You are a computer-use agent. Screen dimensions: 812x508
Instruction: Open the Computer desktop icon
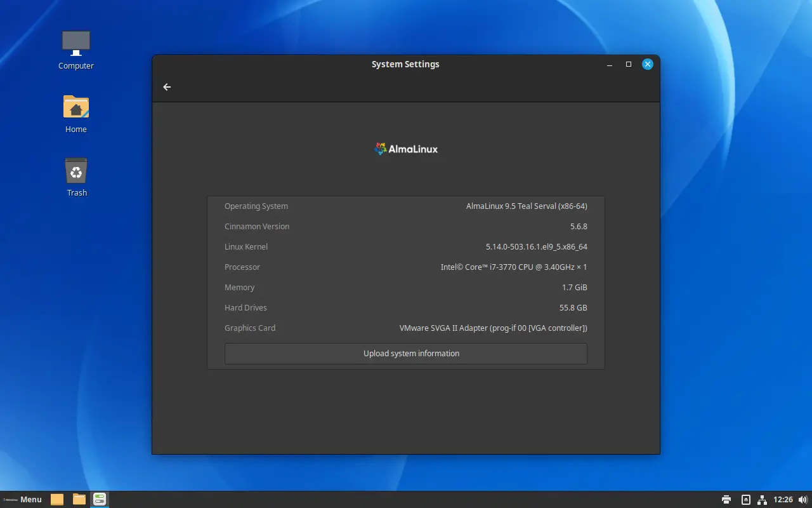76,50
